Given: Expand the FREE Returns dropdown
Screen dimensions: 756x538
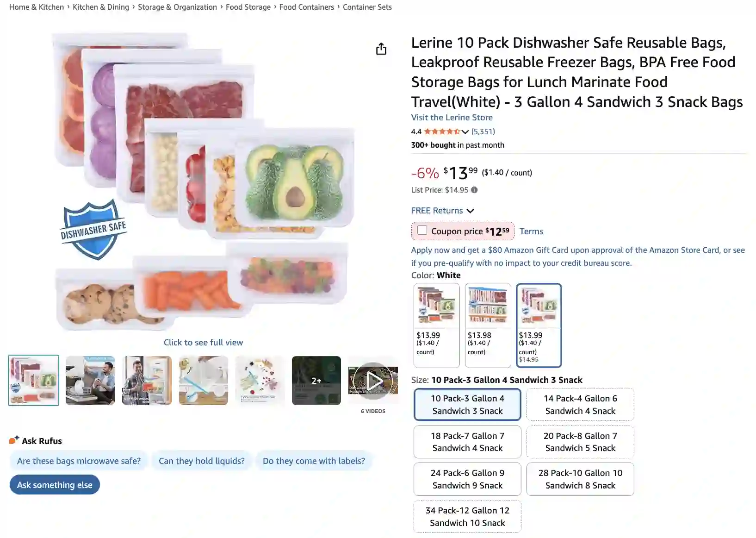Looking at the screenshot, I should click(x=470, y=211).
